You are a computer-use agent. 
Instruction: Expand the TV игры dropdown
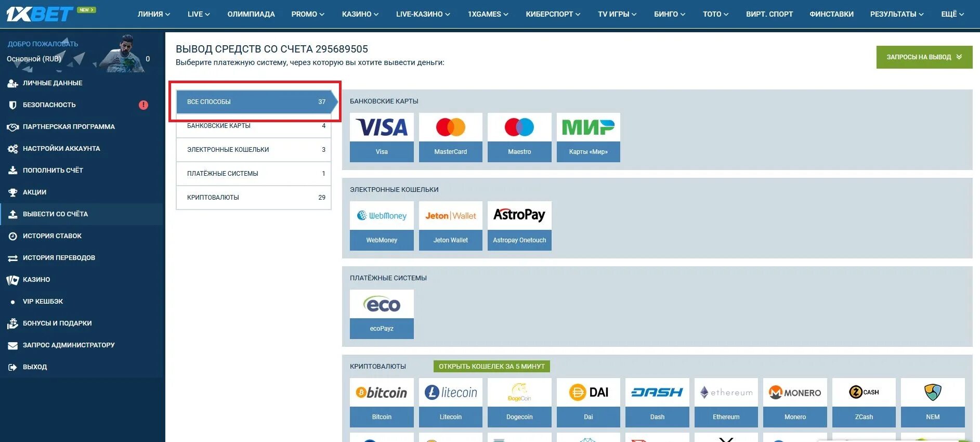point(617,14)
